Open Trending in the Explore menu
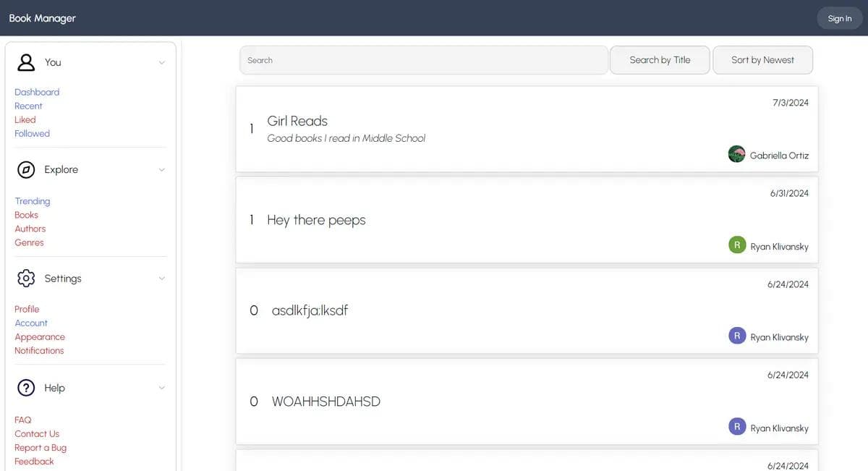 click(x=33, y=201)
